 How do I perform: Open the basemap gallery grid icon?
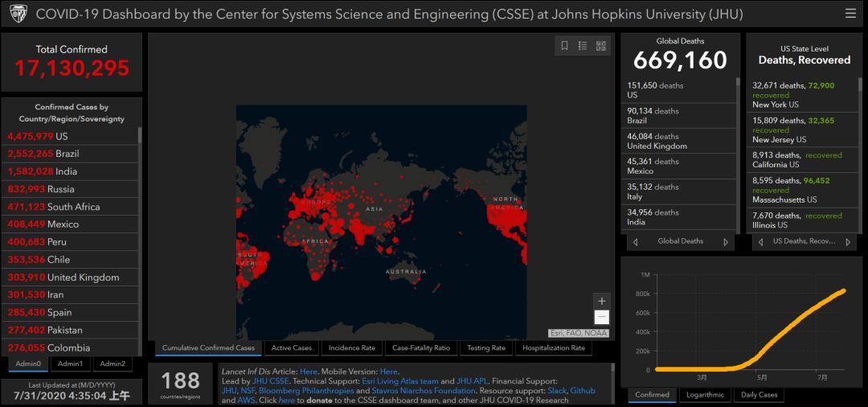point(601,46)
